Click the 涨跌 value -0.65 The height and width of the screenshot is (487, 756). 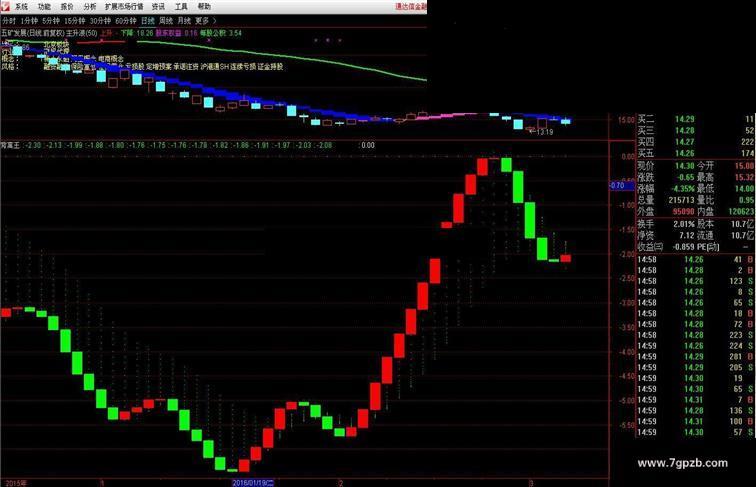[686, 177]
